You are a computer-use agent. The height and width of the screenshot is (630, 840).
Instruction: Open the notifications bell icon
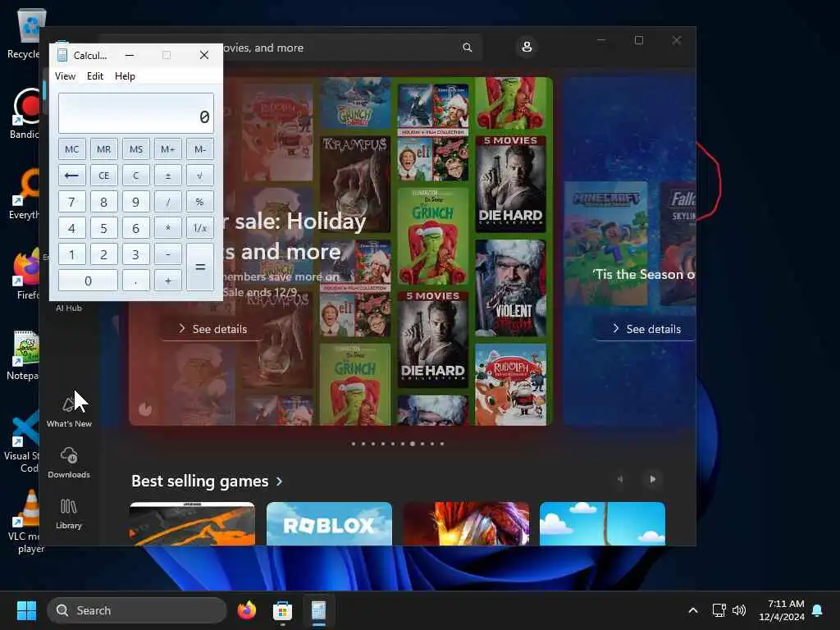point(818,610)
